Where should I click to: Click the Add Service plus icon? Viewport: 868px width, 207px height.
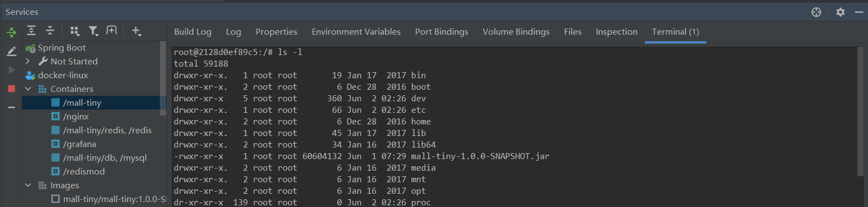click(x=136, y=31)
